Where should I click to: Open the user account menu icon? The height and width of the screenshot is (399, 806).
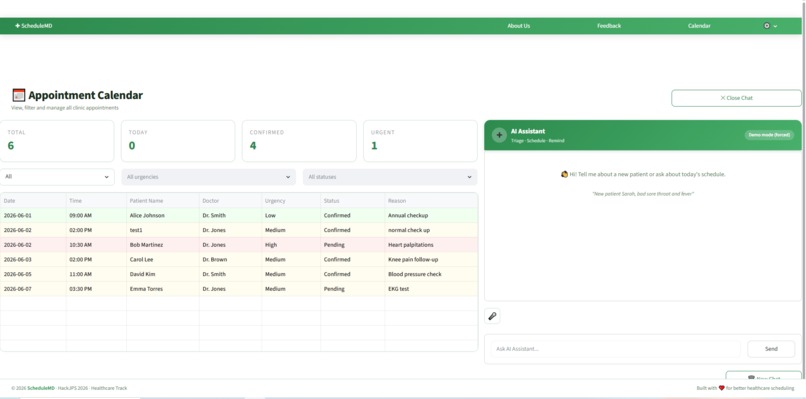click(766, 26)
